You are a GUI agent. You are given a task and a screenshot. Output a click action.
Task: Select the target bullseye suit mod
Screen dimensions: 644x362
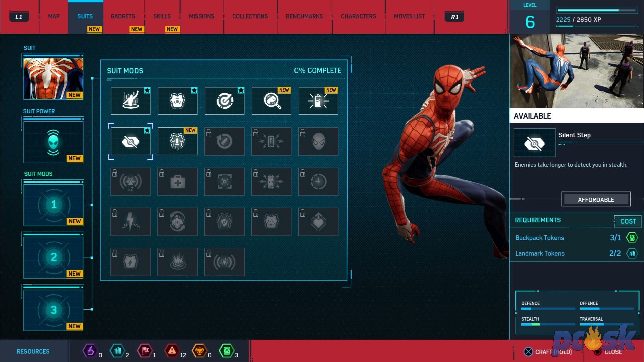(224, 101)
